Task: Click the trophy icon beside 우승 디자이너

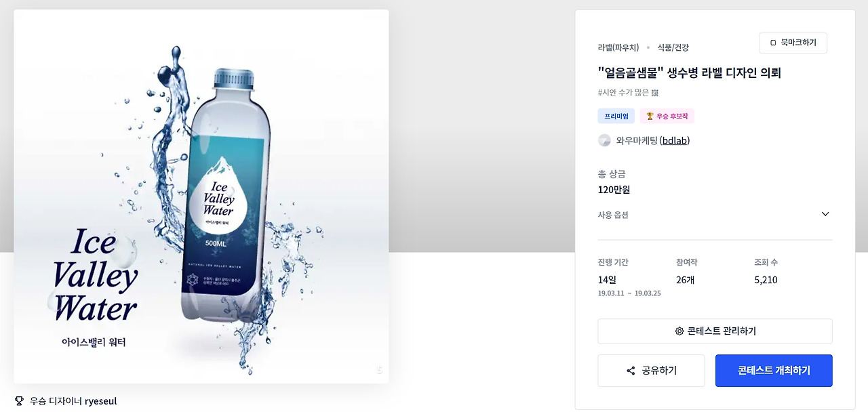Action: click(x=19, y=401)
